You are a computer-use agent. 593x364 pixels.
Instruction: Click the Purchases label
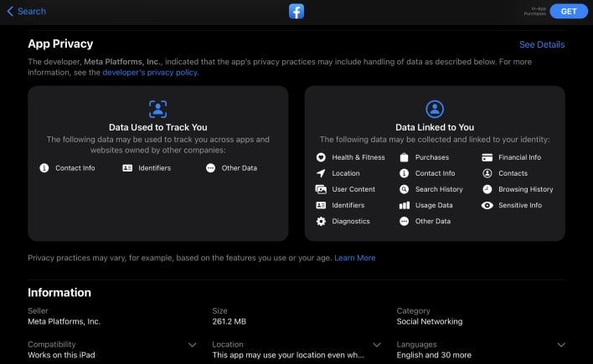432,157
